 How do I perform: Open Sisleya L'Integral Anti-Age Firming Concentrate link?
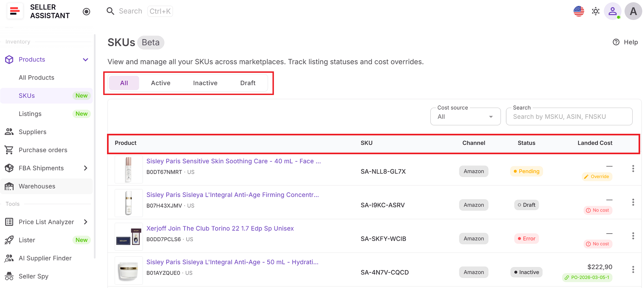click(233, 195)
